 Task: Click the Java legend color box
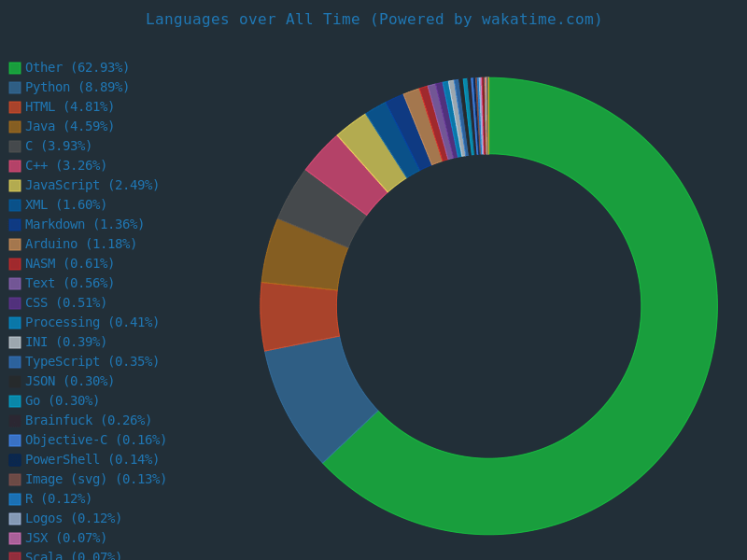(15, 127)
